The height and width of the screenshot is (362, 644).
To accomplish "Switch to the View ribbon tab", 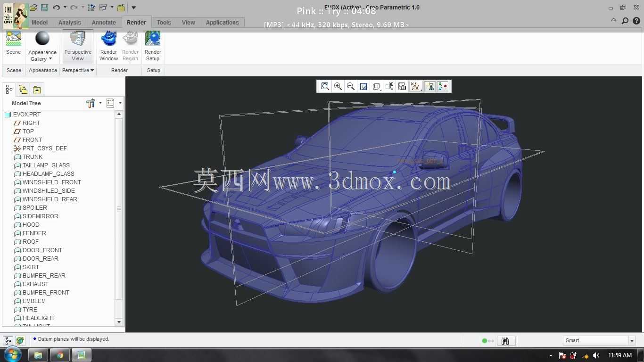I will 189,23.
